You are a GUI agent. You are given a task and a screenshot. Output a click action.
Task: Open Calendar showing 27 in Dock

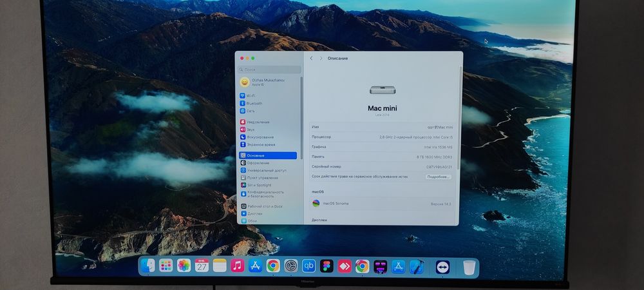(202, 266)
